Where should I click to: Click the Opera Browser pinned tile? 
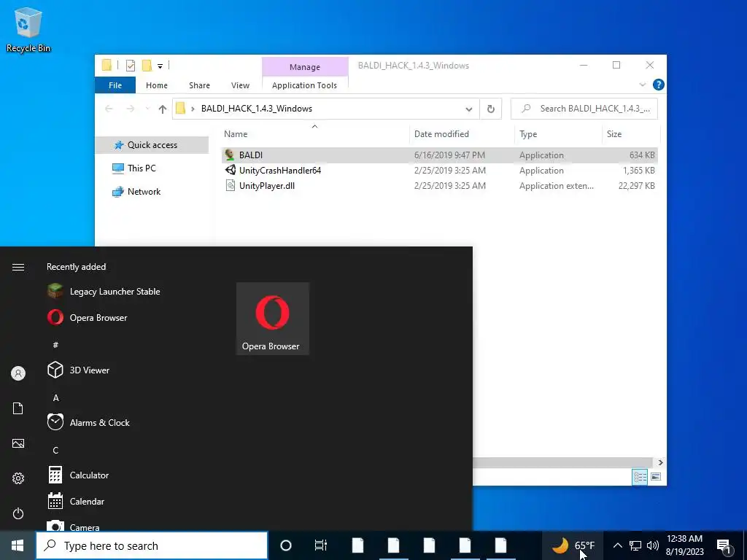[x=273, y=319]
